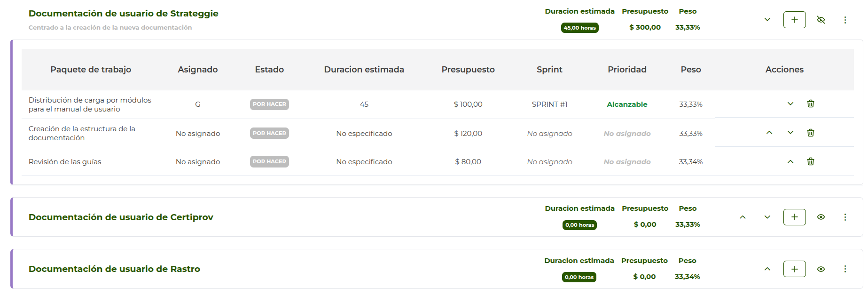The image size is (868, 303).
Task: Show Rastro work packages with eye icon
Action: click(821, 269)
